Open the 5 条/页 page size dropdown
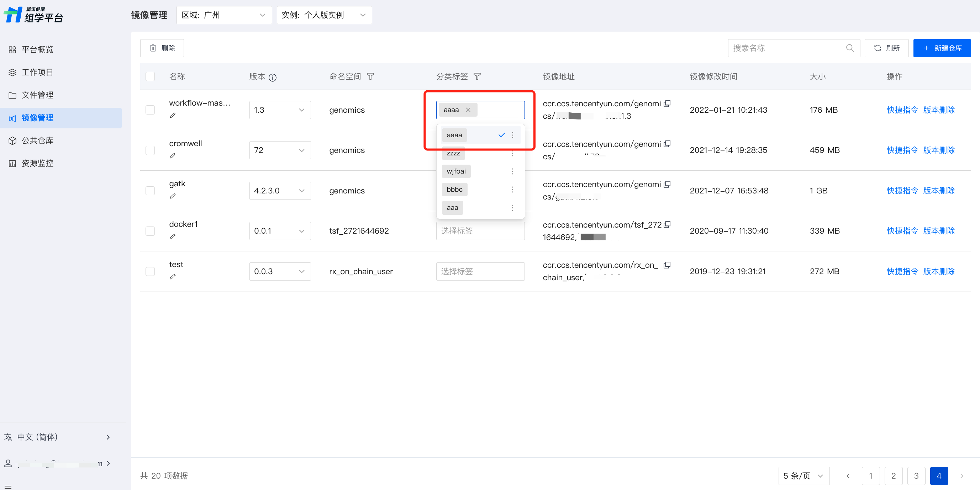The width and height of the screenshot is (980, 490). [804, 476]
